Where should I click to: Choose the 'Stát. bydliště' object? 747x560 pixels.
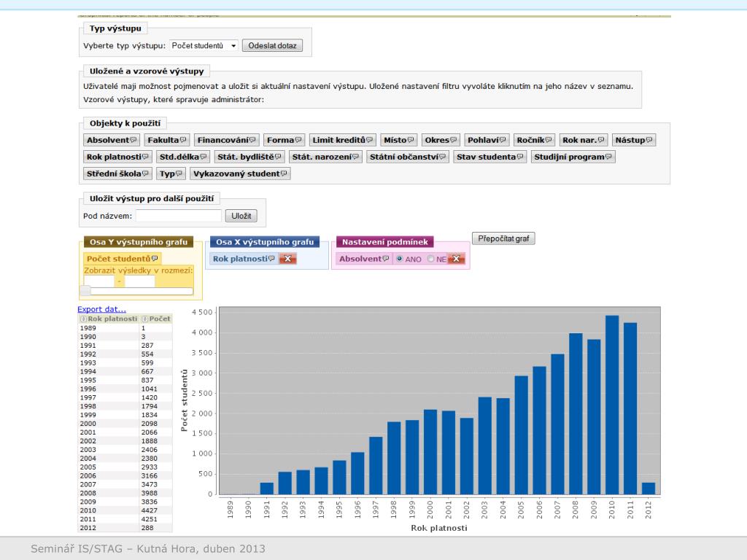249,157
